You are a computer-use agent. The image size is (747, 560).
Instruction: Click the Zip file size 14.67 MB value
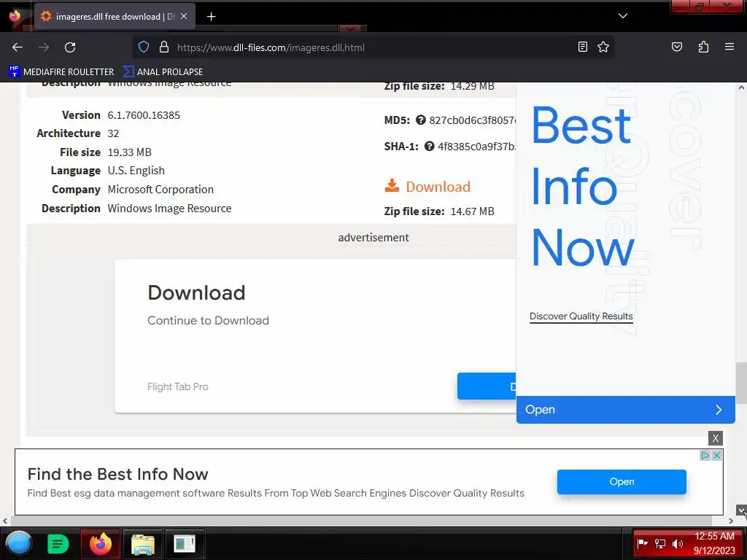coord(472,211)
